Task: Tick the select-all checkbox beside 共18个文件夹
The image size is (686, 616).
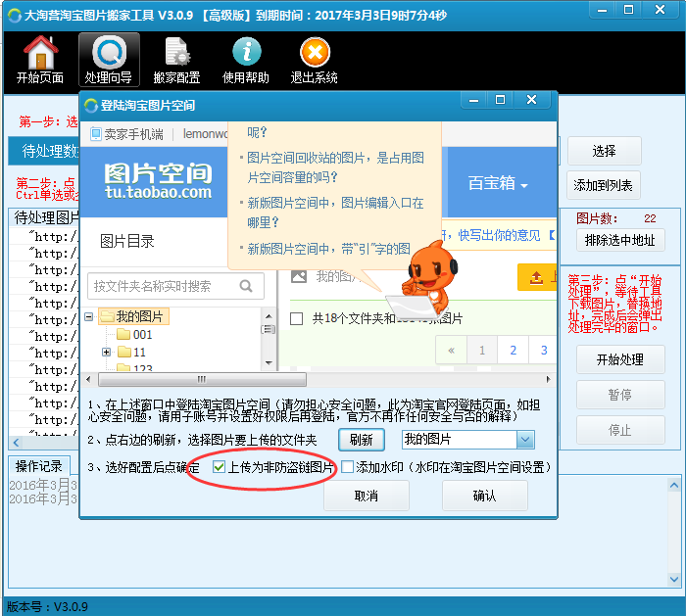Action: point(297,318)
